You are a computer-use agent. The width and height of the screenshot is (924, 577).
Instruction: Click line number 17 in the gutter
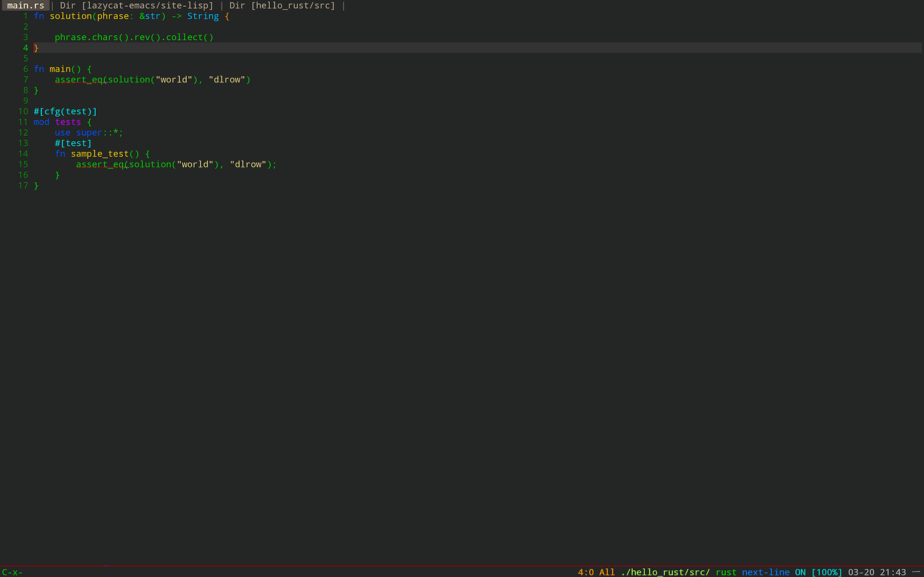[23, 185]
